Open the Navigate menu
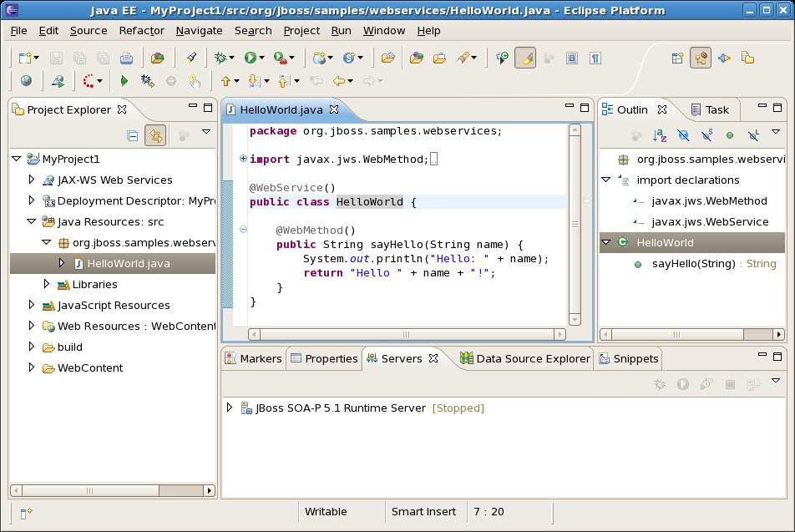 200,31
